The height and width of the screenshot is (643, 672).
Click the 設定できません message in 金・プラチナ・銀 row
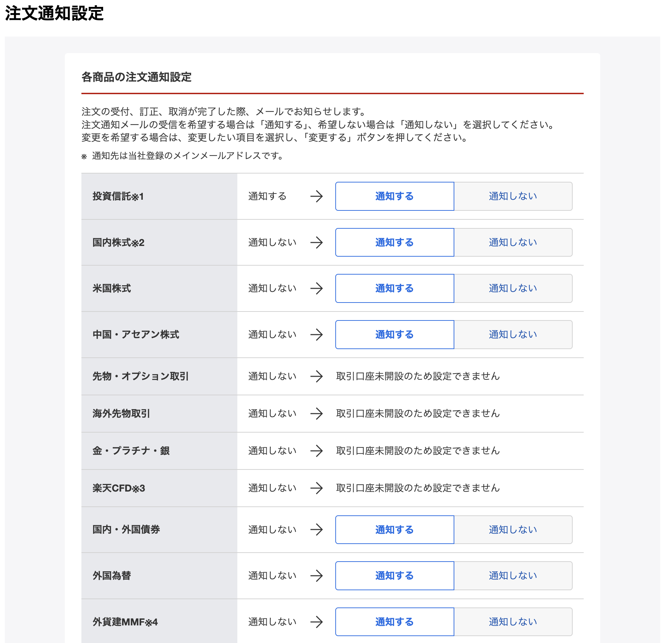(x=418, y=451)
